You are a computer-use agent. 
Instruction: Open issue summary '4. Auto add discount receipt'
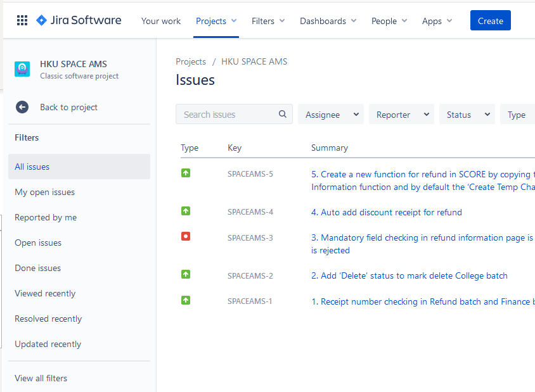386,212
